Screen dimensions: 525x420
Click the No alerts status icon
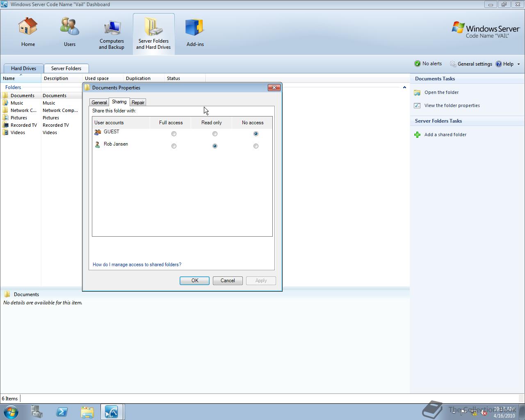(x=418, y=64)
